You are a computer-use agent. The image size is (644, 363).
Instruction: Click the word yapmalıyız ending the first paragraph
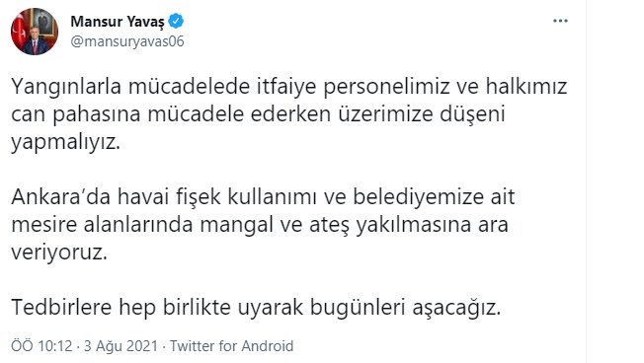(x=65, y=143)
